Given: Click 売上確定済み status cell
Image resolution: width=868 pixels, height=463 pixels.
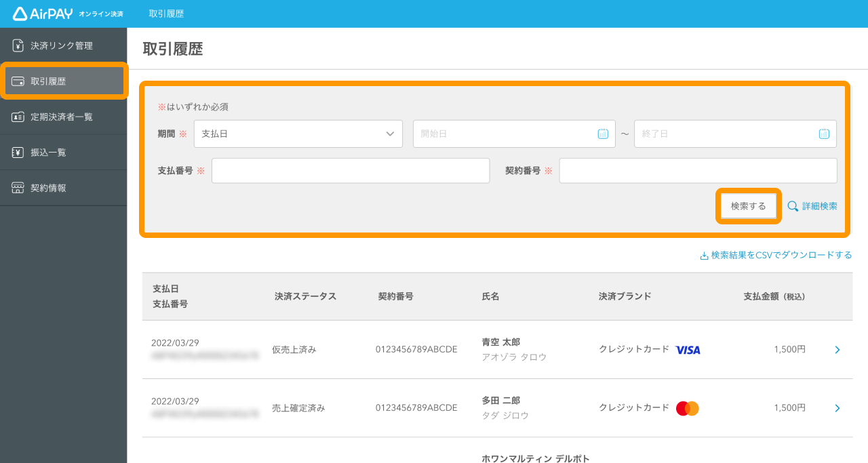Looking at the screenshot, I should (x=298, y=408).
